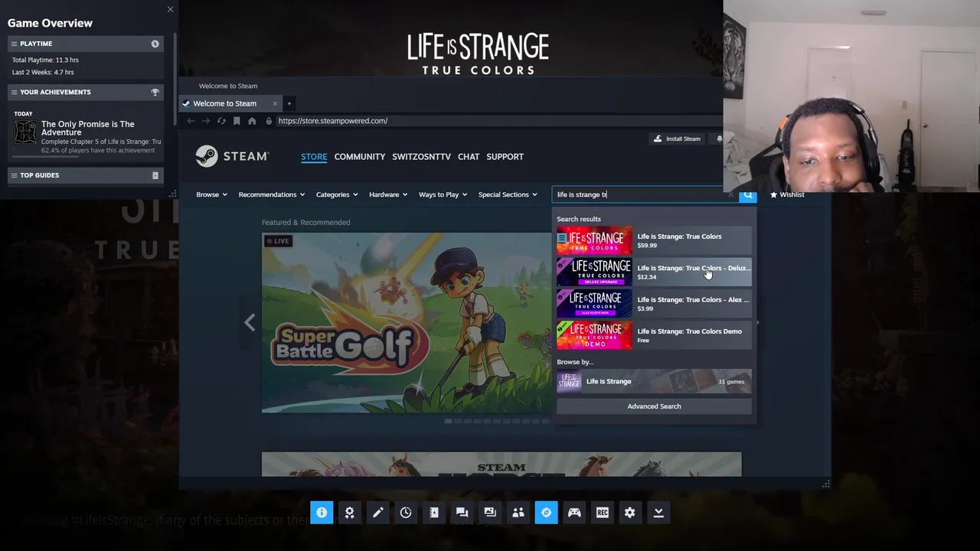Click the browser Forward arrow
Viewport: 980px width, 551px height.
click(206, 121)
